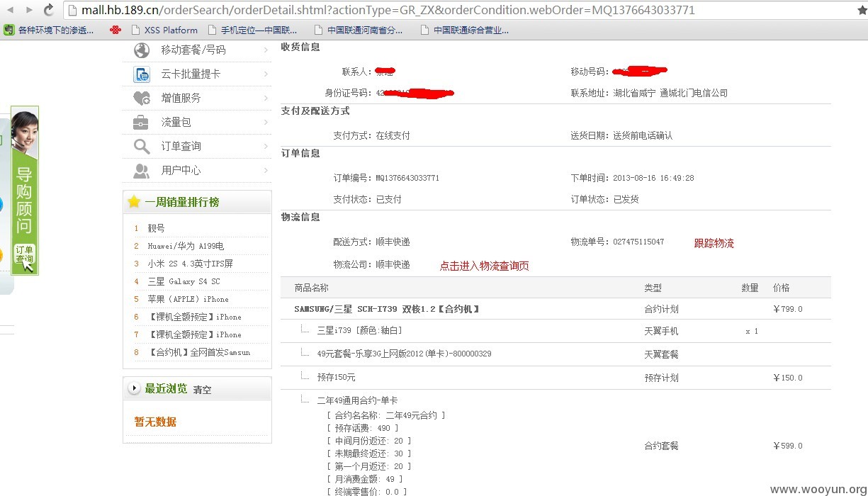Open ranked item 【合约机】全网首发Samsun
Image resolution: width=868 pixels, height=496 pixels.
pos(198,352)
